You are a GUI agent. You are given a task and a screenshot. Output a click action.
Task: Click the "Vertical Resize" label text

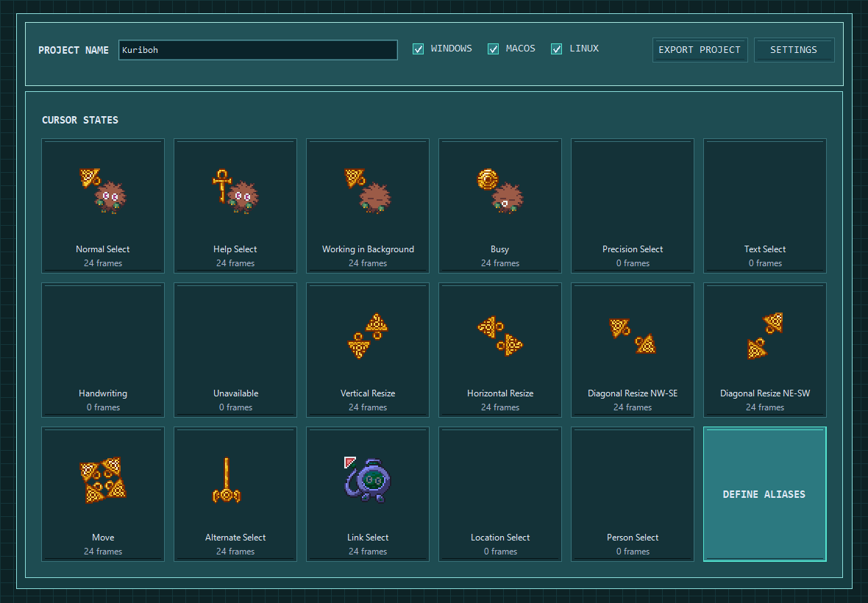point(368,393)
